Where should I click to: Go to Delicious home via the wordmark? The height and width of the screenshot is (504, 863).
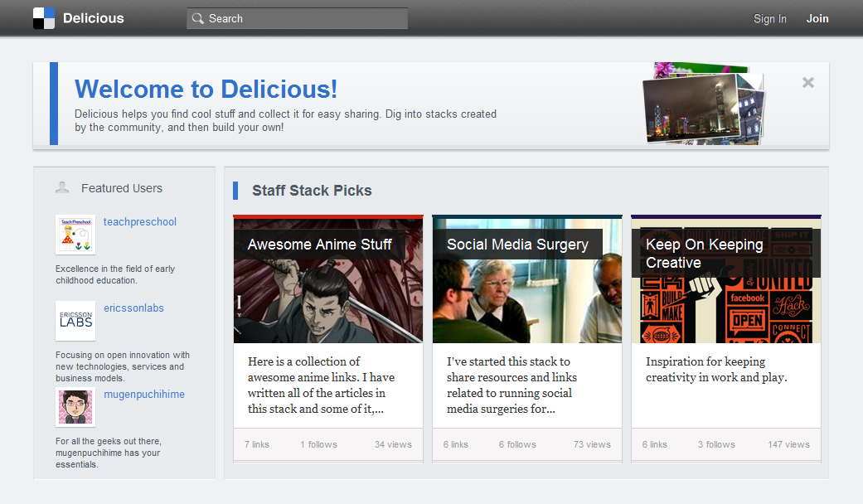94,18
